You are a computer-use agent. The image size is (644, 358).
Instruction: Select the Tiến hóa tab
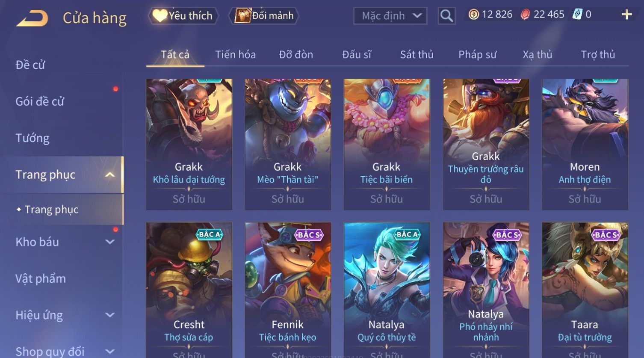click(x=235, y=55)
